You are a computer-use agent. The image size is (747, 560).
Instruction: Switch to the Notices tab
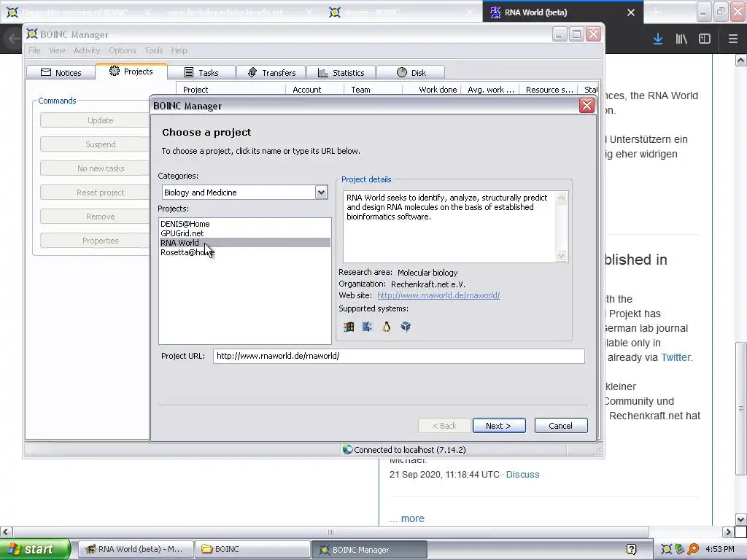point(61,72)
